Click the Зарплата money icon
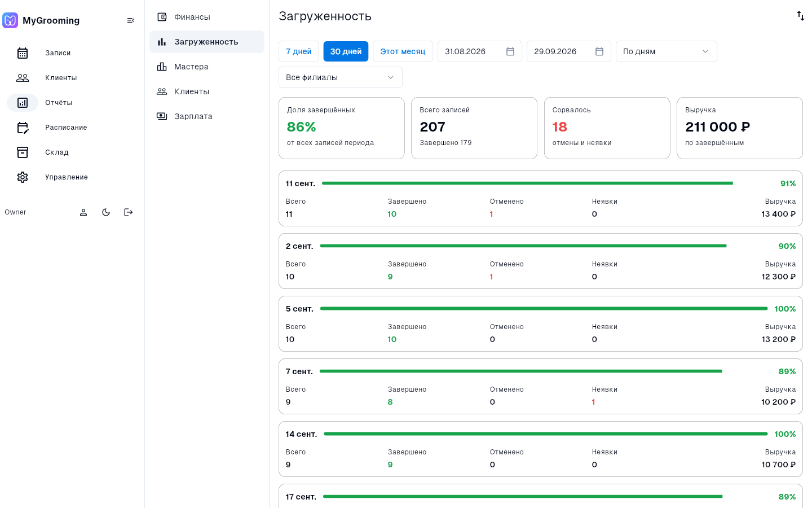812x508 pixels. click(162, 116)
